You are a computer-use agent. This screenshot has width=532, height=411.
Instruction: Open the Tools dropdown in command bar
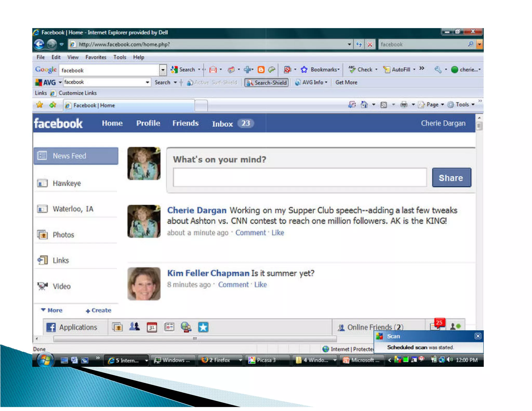[461, 105]
